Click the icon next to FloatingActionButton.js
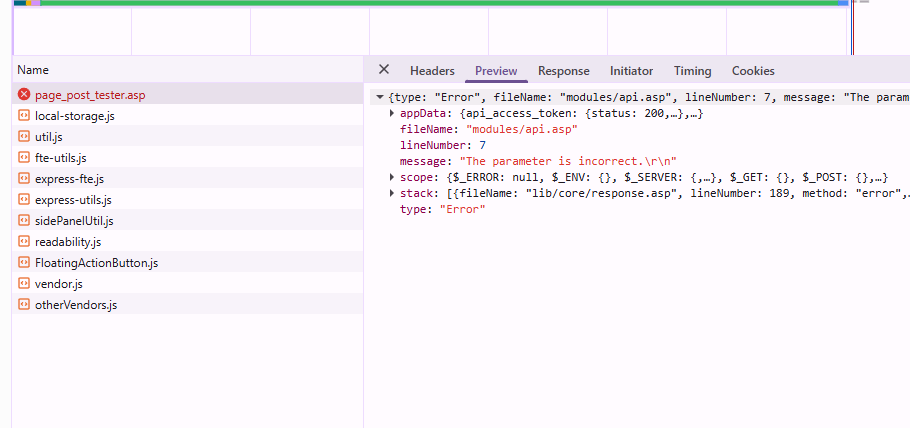Image resolution: width=910 pixels, height=428 pixels. tap(24, 263)
